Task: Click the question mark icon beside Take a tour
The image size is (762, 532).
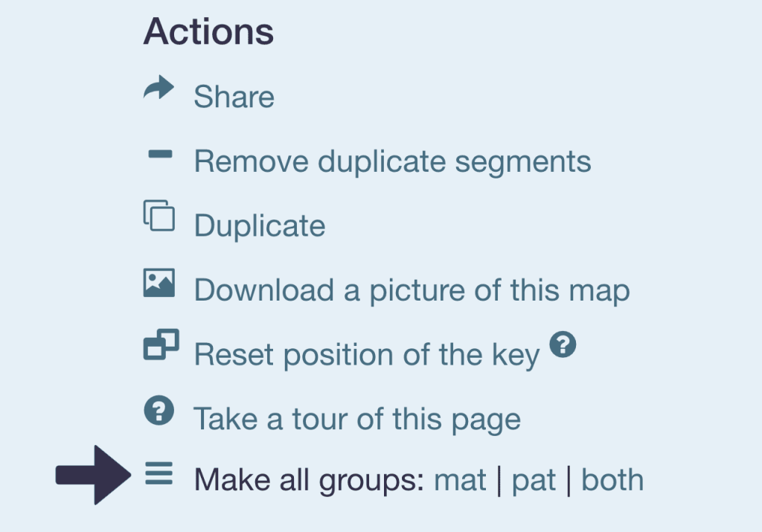Action: tap(159, 410)
